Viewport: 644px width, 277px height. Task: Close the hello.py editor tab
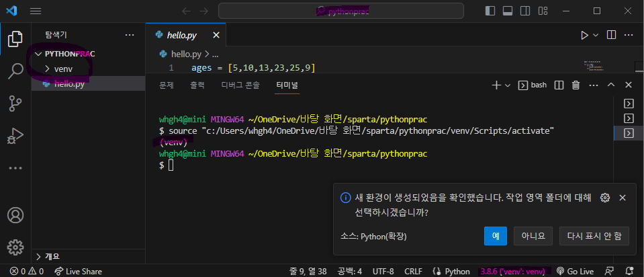[x=216, y=36]
